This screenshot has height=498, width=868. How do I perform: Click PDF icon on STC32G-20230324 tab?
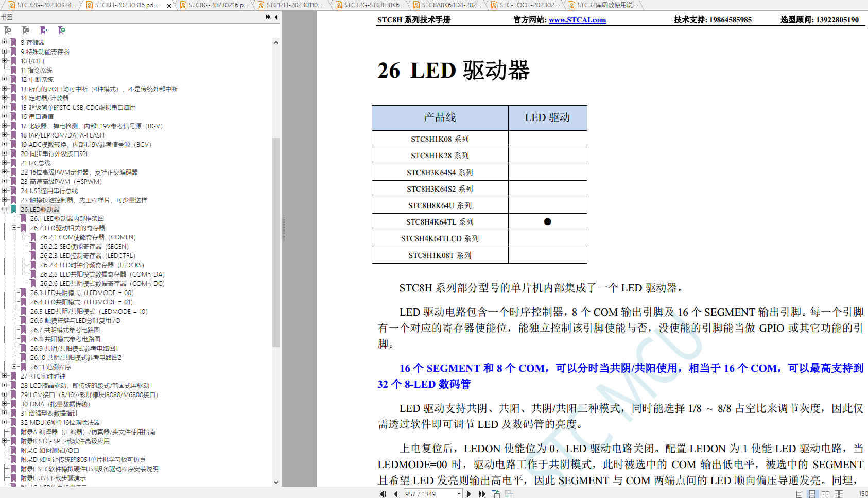(12, 5)
